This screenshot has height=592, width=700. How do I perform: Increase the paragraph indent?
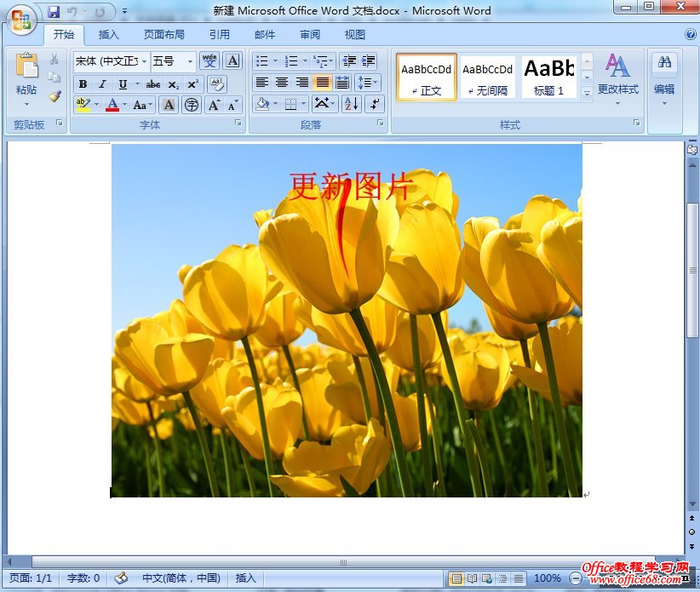[369, 60]
